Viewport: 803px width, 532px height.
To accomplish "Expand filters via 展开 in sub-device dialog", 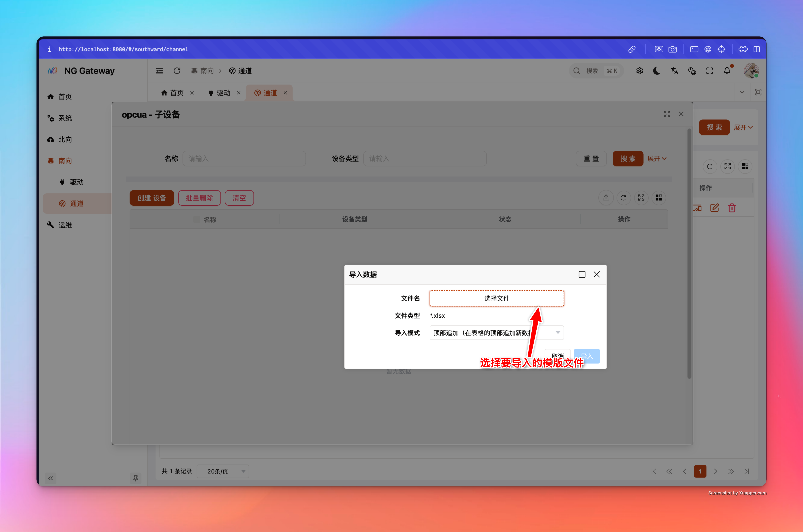I will [657, 159].
